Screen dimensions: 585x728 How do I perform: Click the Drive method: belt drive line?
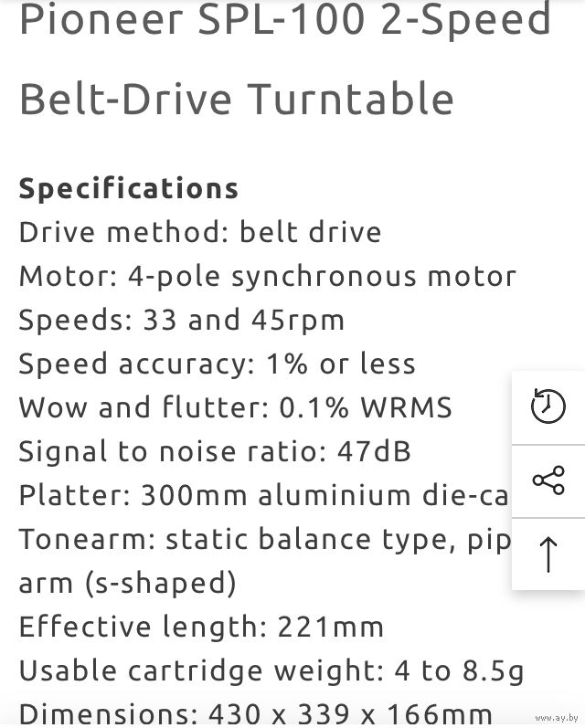pos(200,232)
